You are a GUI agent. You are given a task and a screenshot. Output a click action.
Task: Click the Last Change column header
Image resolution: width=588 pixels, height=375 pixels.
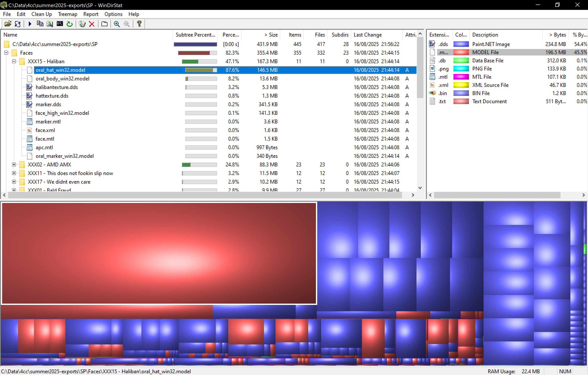click(367, 35)
